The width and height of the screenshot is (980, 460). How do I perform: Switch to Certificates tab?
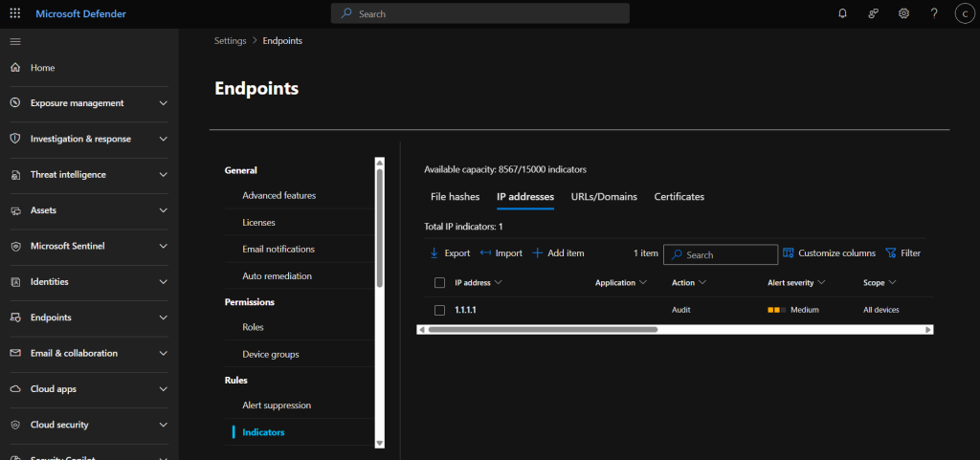[679, 197]
